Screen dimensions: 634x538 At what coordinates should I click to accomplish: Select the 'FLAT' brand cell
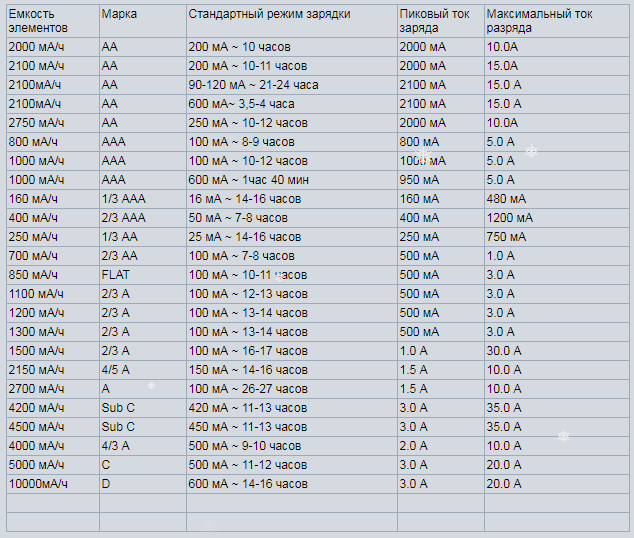(143, 275)
